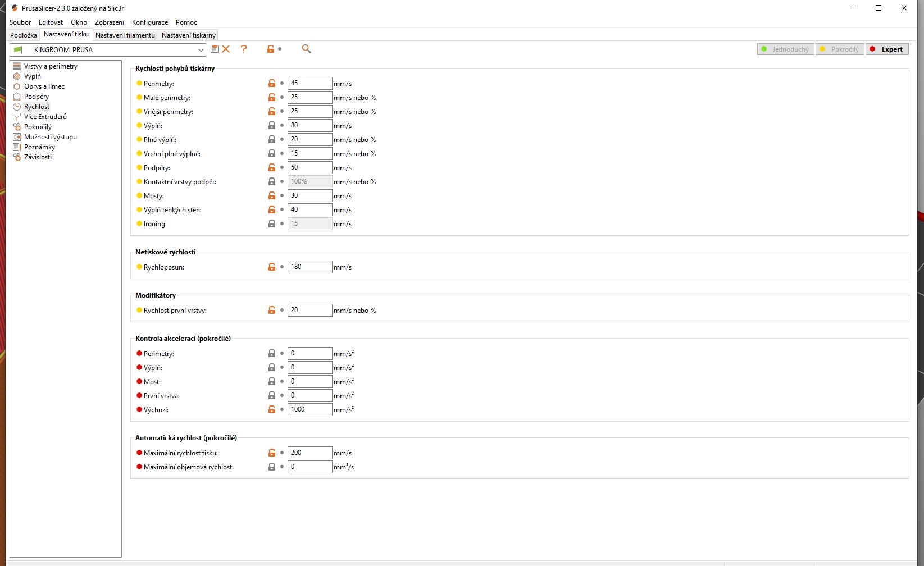Go to the Podložka tab
Image resolution: width=924 pixels, height=566 pixels.
pos(24,35)
